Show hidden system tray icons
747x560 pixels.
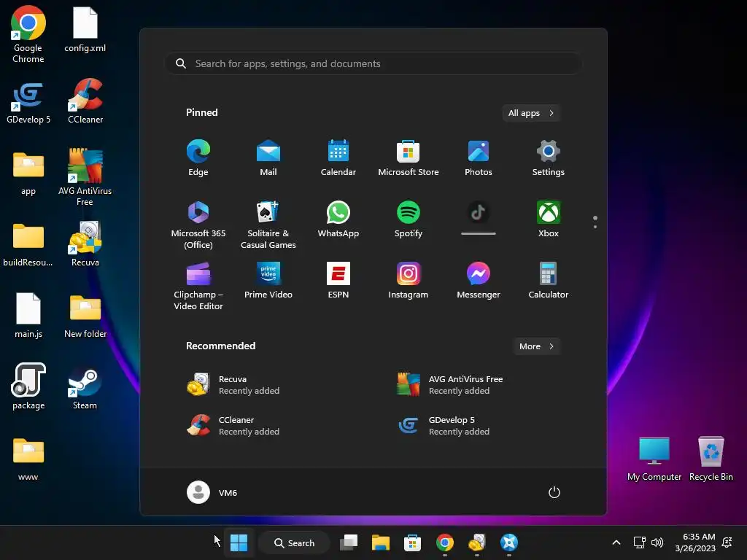[x=616, y=542]
